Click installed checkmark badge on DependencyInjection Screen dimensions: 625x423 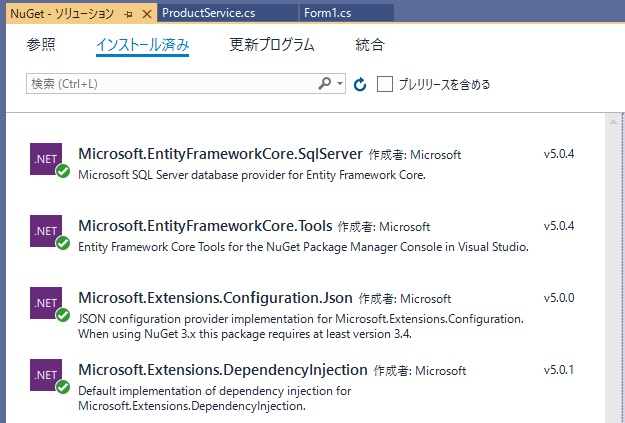63,387
